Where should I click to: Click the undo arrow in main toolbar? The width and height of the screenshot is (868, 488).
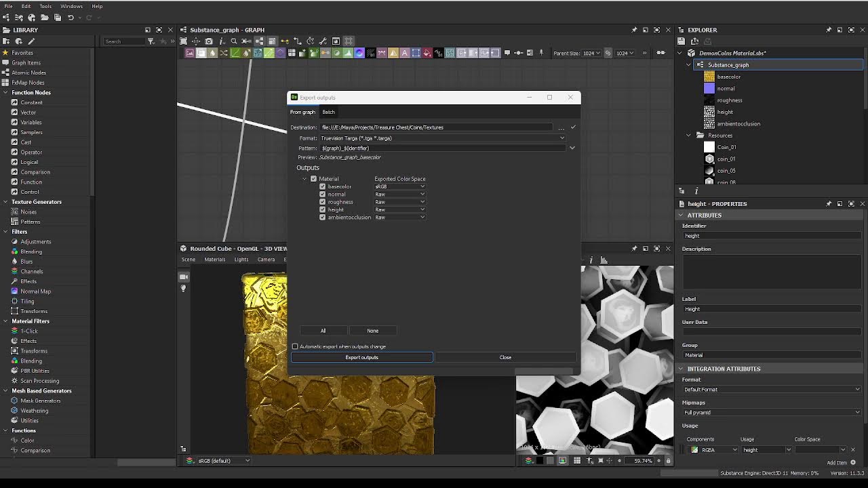click(71, 18)
